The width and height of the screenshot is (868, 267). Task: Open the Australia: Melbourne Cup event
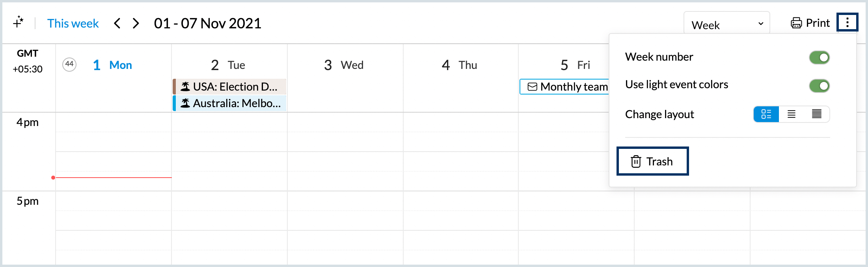(x=229, y=103)
